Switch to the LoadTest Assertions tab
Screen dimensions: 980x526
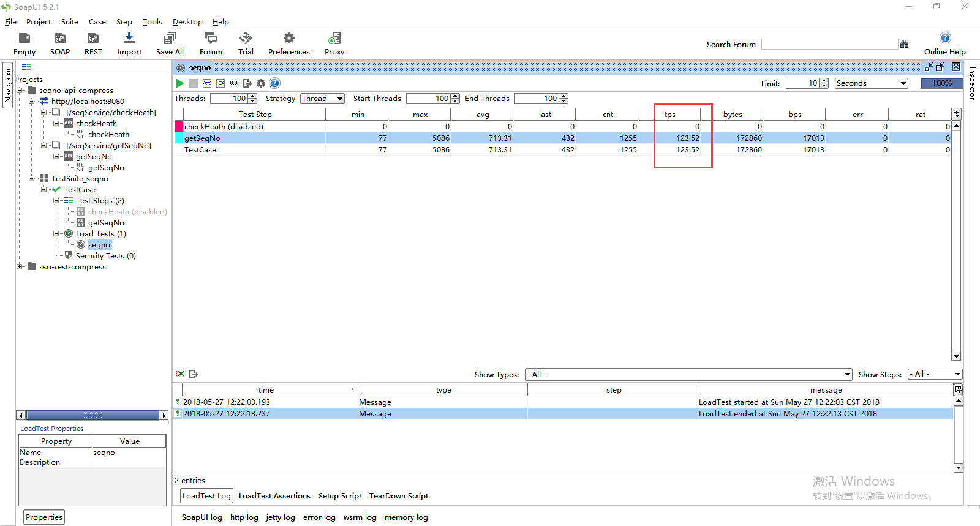pyautogui.click(x=274, y=496)
